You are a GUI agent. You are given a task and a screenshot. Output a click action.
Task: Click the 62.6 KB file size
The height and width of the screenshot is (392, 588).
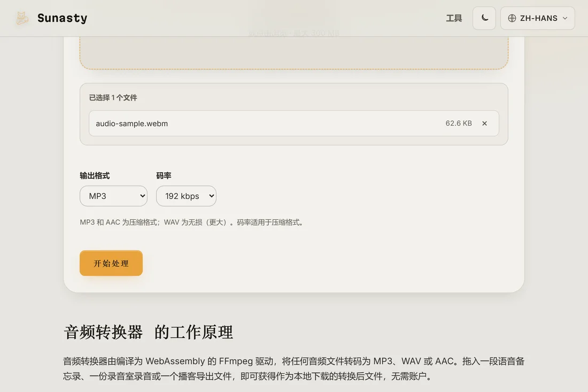(x=458, y=124)
